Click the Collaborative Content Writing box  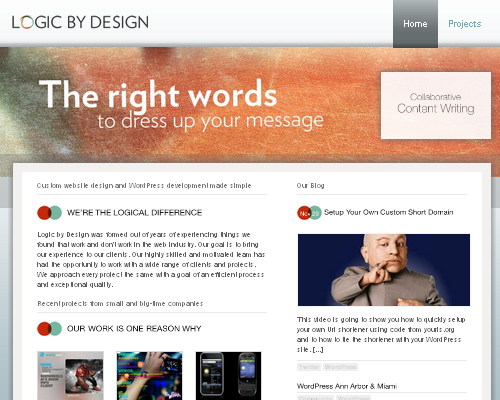[436, 105]
